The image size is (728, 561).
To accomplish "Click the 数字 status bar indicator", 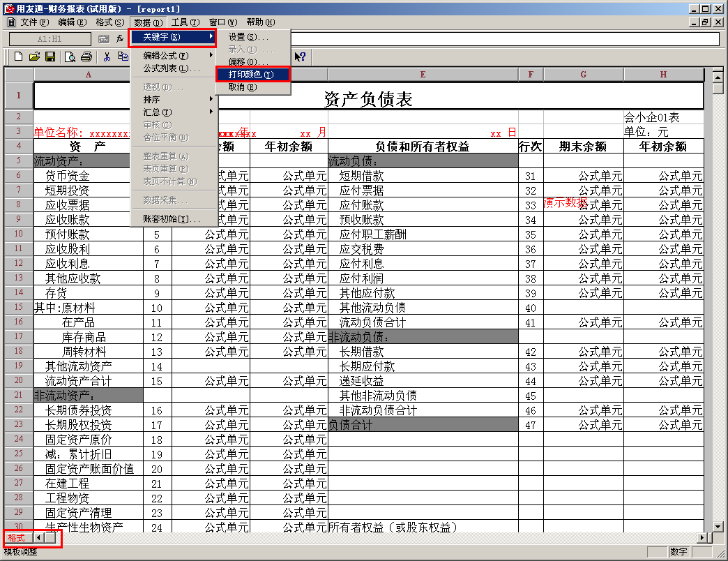I will point(678,552).
